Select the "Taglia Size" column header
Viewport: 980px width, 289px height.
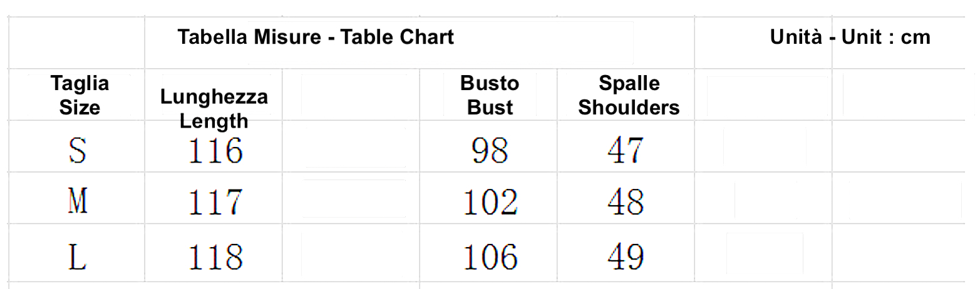pos(80,96)
